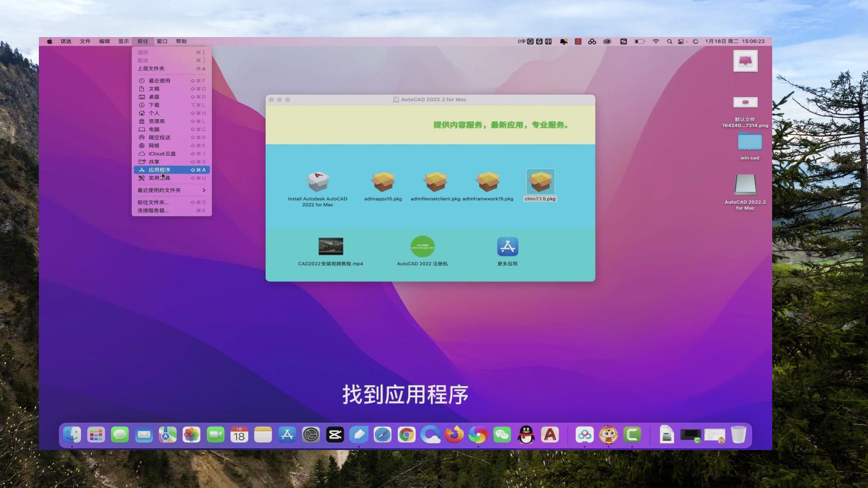
Task: Open the 中 input source menu
Action: [548, 41]
